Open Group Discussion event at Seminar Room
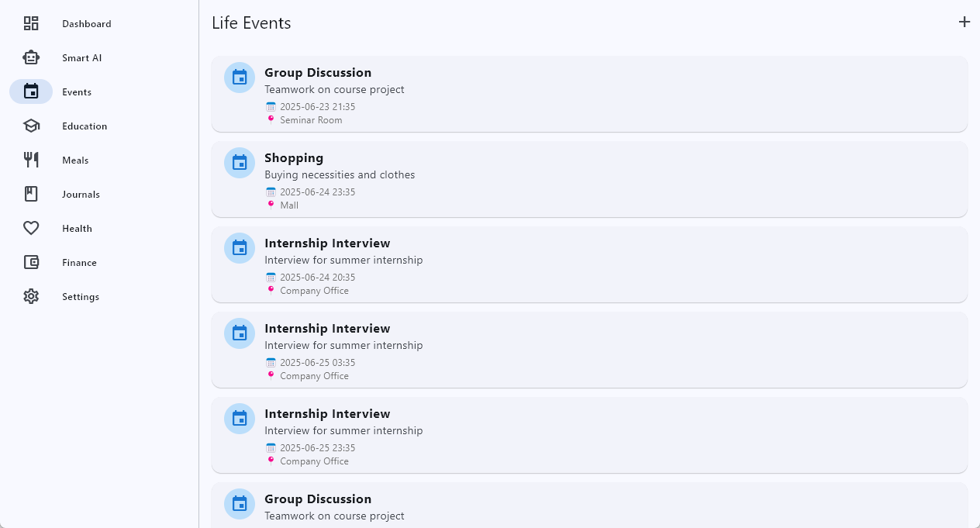This screenshot has height=528, width=980. tap(589, 94)
